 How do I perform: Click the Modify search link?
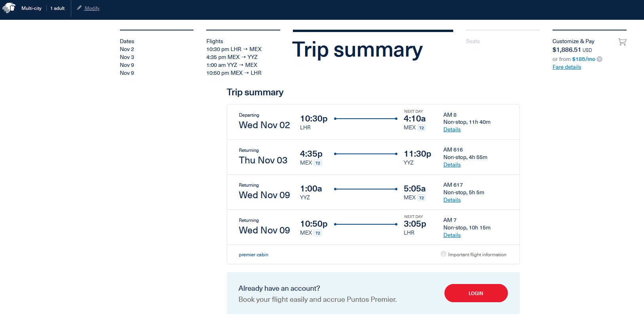(x=92, y=8)
